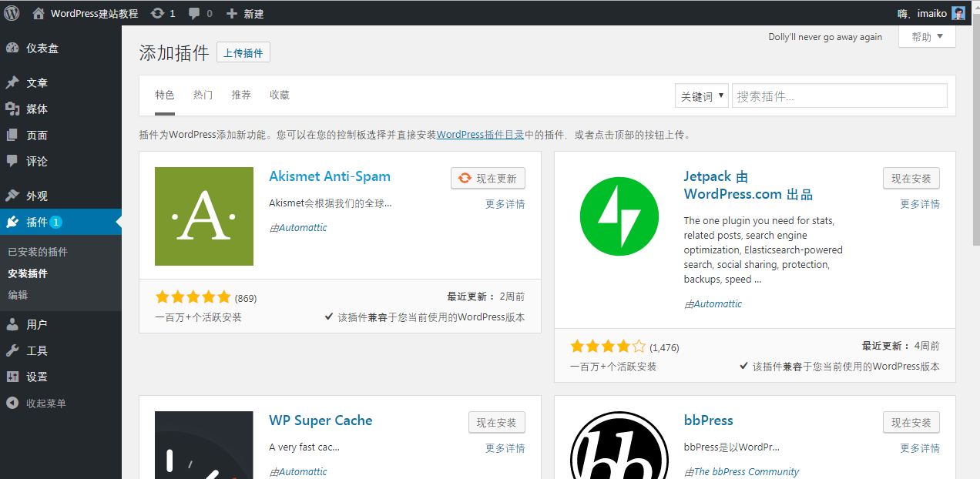980x479 pixels.
Task: Open 更多详情 for bbPress
Action: tap(920, 448)
